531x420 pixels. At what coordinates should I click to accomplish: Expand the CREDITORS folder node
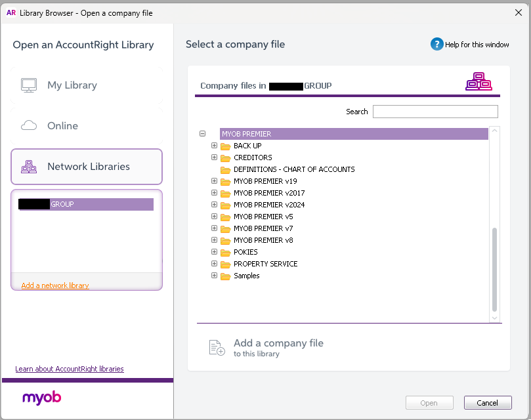click(x=214, y=157)
